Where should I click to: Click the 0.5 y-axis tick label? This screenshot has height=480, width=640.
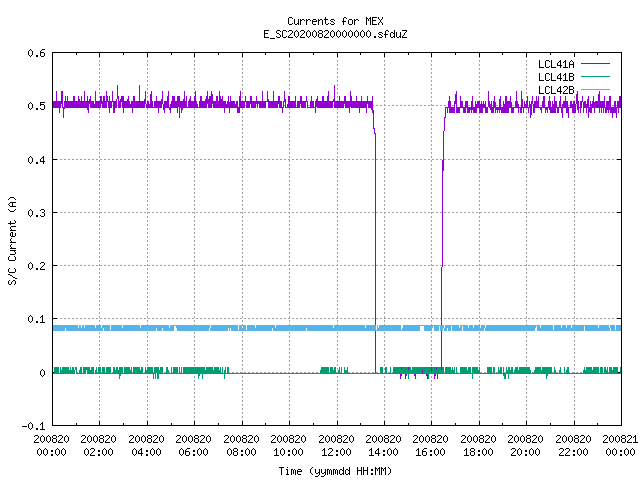click(x=36, y=106)
